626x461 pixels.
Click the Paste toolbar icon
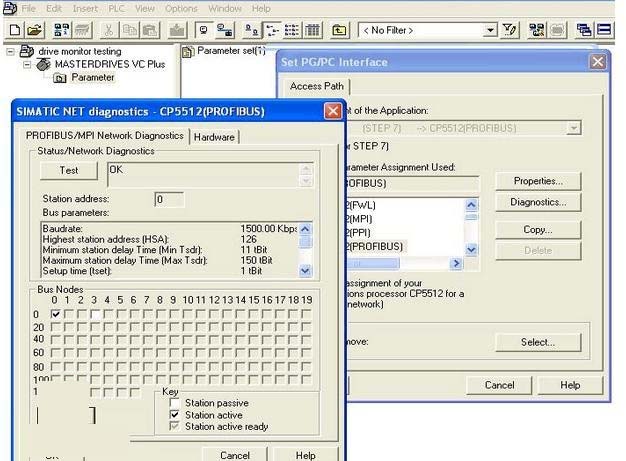coord(150,30)
